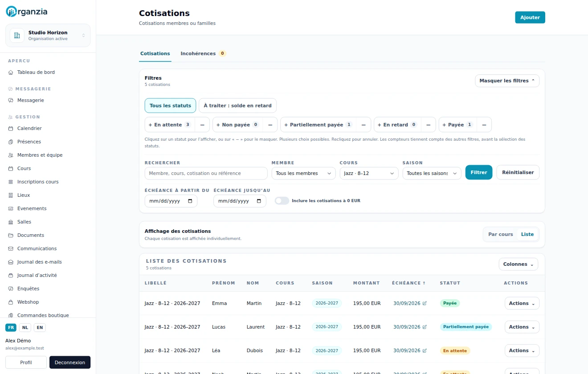Edit due date pencil for Emma Martin
This screenshot has width=588, height=374.
[x=425, y=303]
